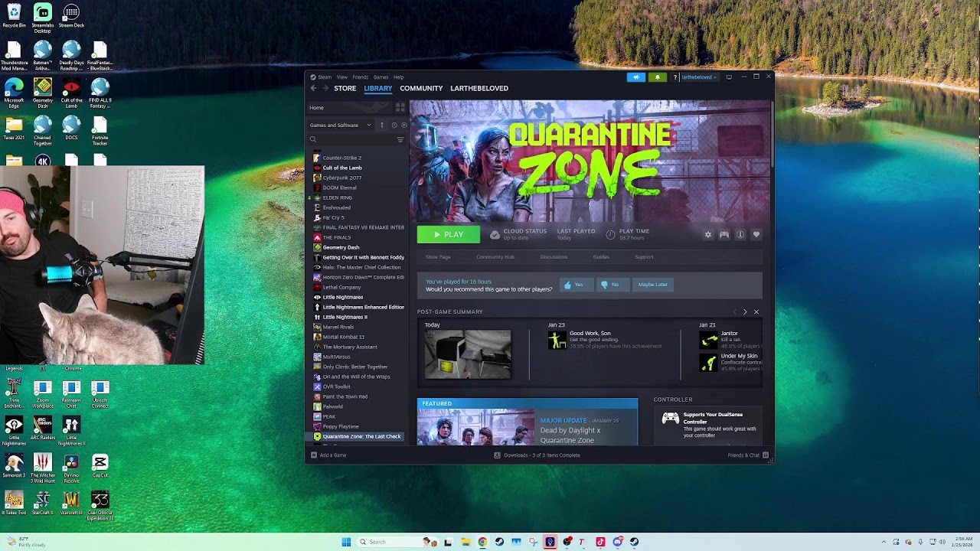Open Windows Start menu
Screen dimensions: 980x551
[x=346, y=542]
